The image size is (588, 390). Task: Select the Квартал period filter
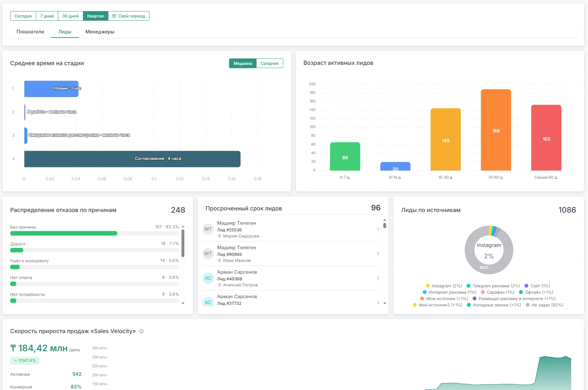pos(96,16)
